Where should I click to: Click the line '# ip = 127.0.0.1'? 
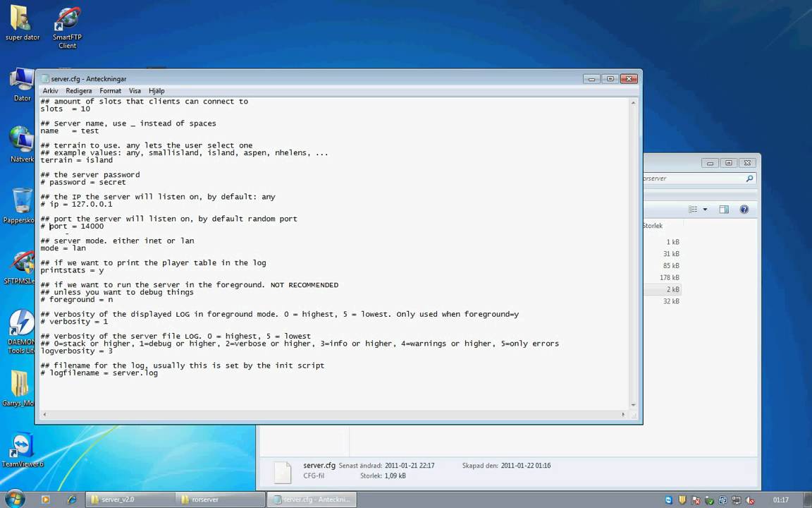tap(76, 204)
